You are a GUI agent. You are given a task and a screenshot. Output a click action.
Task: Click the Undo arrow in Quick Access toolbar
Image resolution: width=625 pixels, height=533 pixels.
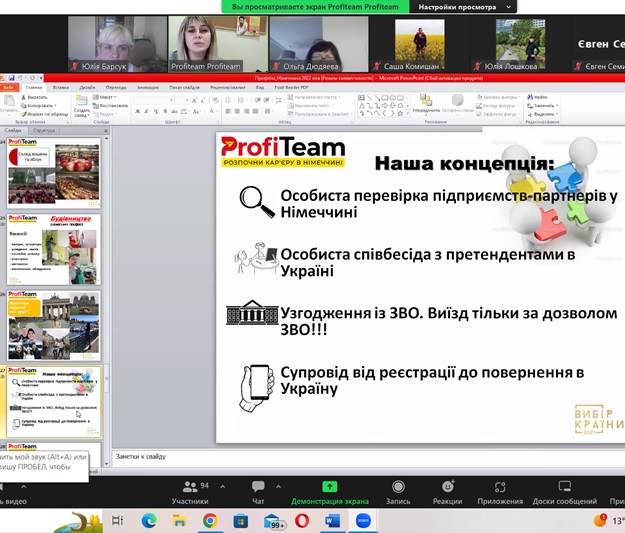pyautogui.click(x=20, y=78)
